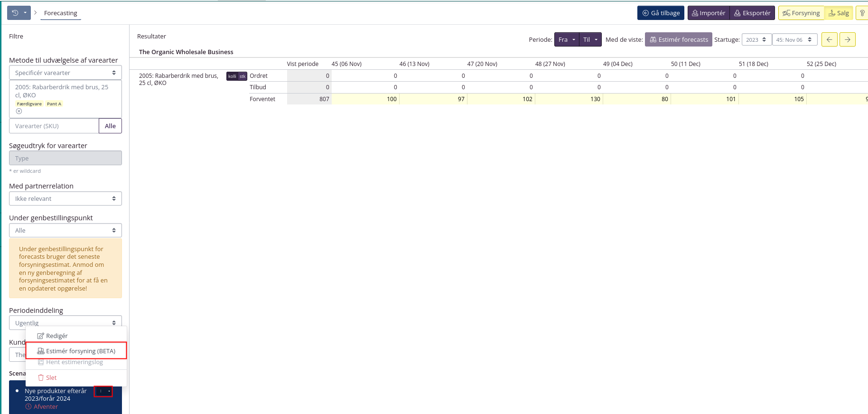Remove the selected Rabarberdrik item with the x icon
This screenshot has width=868, height=414.
click(19, 111)
